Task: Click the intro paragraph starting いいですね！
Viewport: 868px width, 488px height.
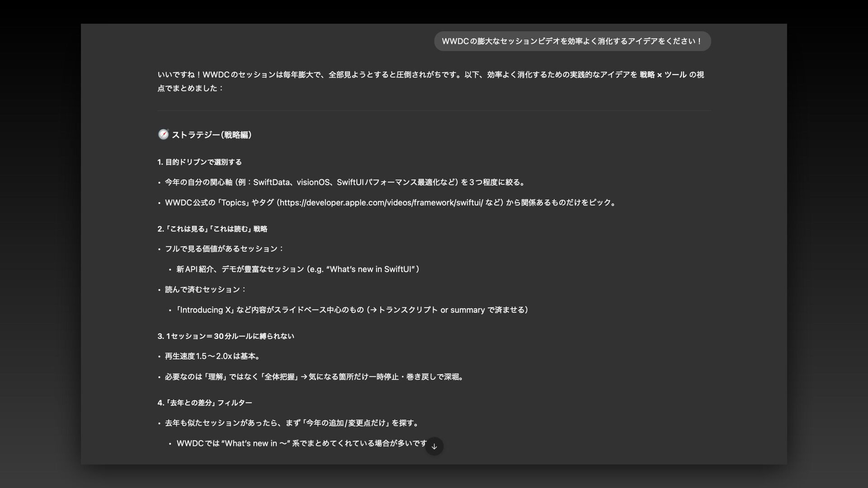Action: [431, 81]
